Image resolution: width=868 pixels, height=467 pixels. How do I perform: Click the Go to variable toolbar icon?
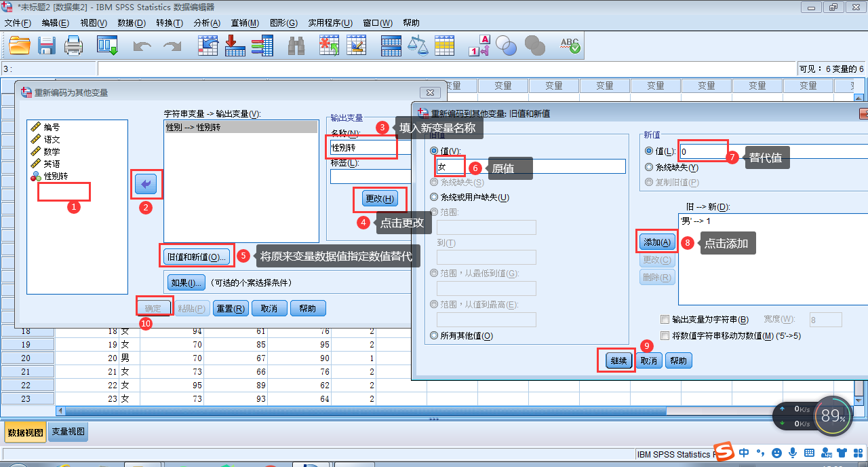[x=235, y=45]
